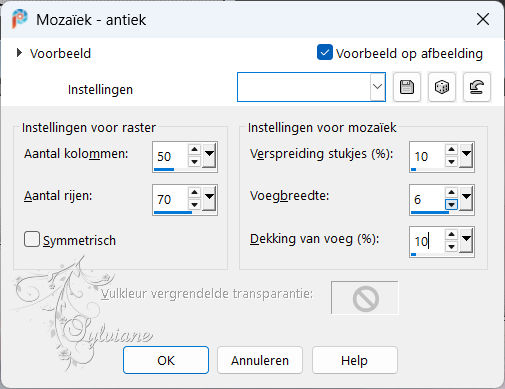The width and height of the screenshot is (505, 389).
Task: Enable the Symmetrisch checkbox
Action: point(32,239)
